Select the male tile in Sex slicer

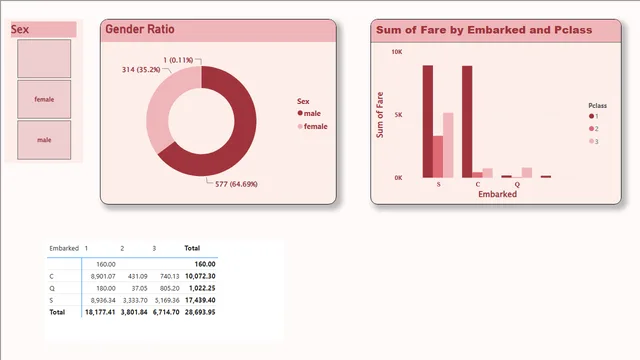point(44,140)
